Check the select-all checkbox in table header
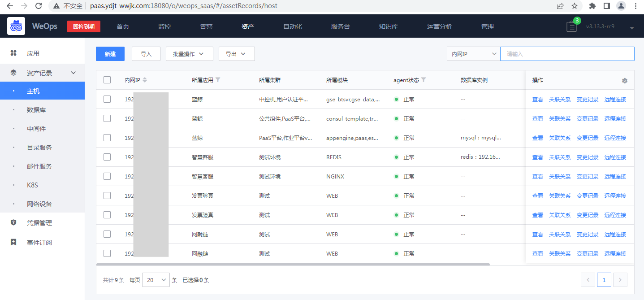Image resolution: width=644 pixels, height=300 pixels. pos(107,79)
